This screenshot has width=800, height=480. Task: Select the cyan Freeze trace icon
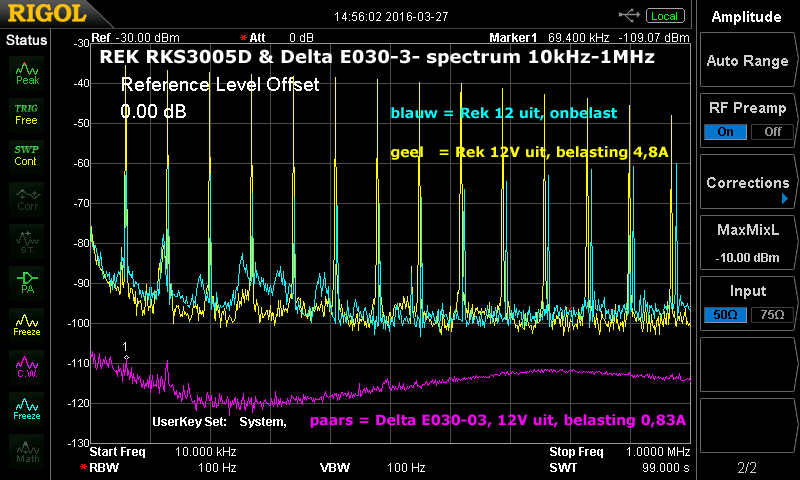[27, 409]
